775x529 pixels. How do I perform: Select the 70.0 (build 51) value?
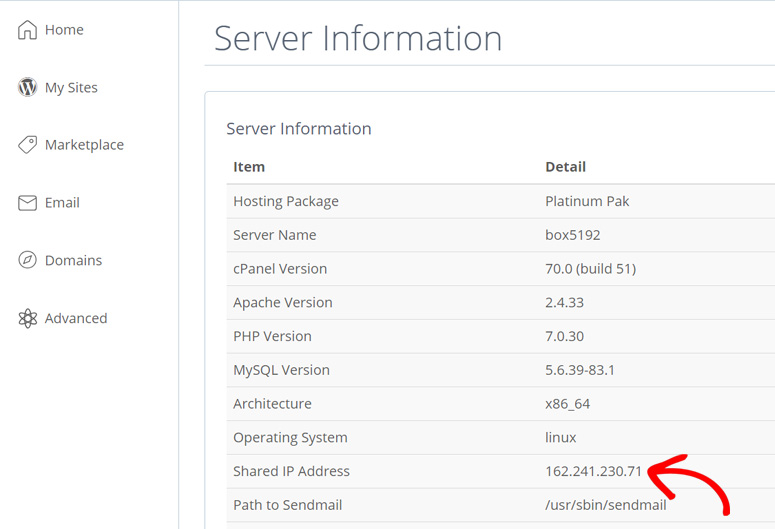click(591, 268)
